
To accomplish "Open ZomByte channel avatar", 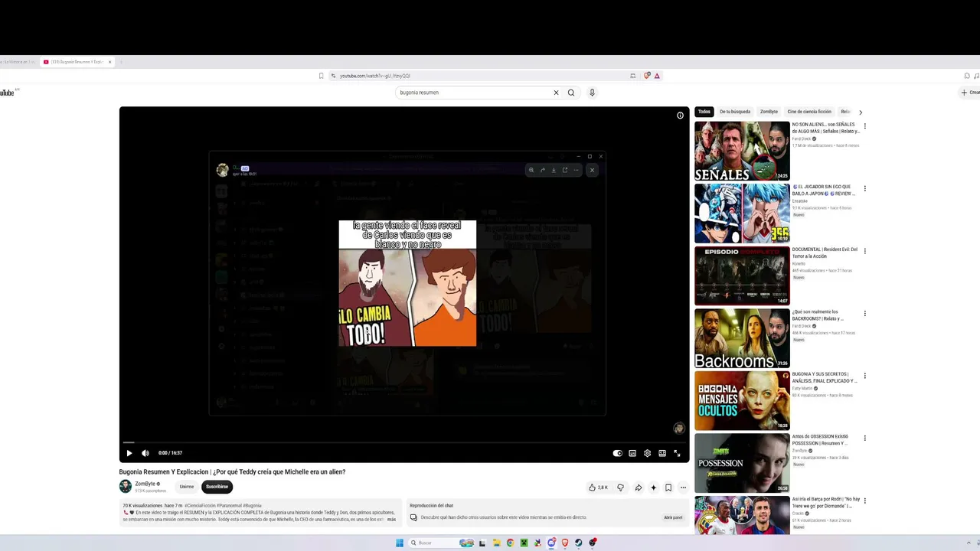I will (x=126, y=487).
